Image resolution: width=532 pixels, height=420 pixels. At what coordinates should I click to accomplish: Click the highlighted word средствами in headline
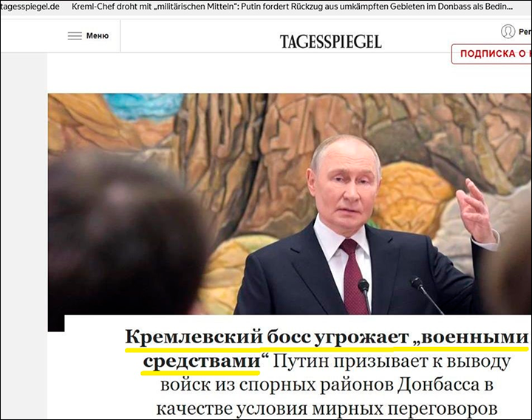(x=202, y=362)
